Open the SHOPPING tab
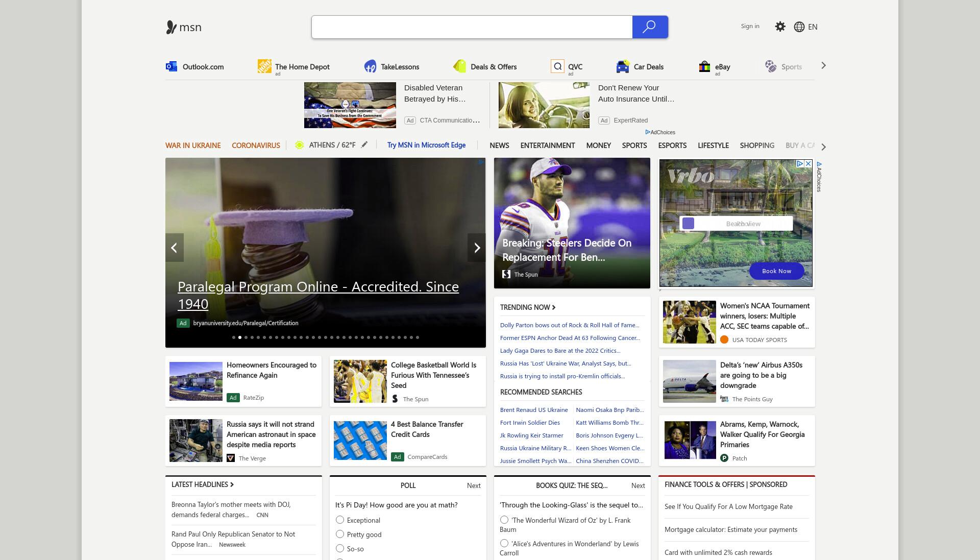The height and width of the screenshot is (560, 980). [x=757, y=145]
